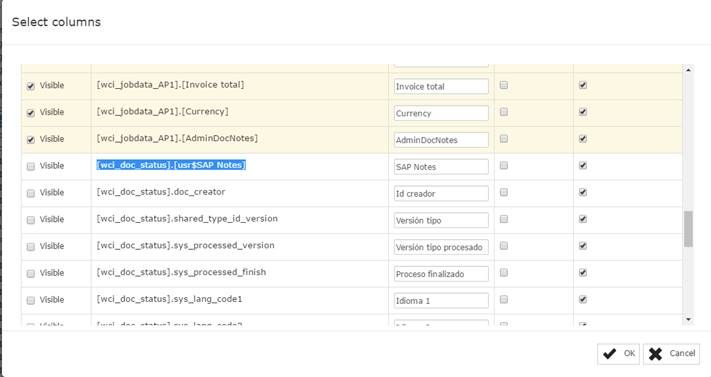This screenshot has height=377, width=711.
Task: Check Visible for doc_creator row
Action: click(30, 193)
